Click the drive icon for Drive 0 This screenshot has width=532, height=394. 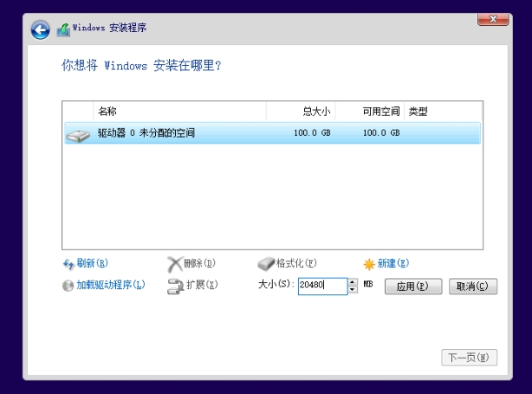[78, 134]
